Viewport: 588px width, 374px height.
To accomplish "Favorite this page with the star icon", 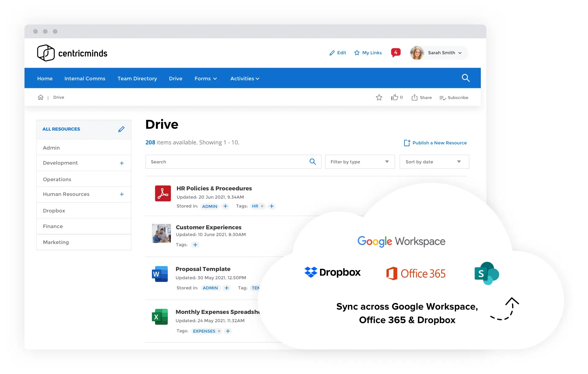I will coord(379,97).
